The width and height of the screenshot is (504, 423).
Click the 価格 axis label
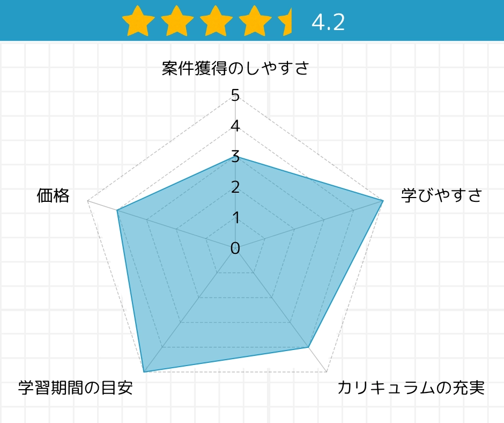click(x=53, y=195)
